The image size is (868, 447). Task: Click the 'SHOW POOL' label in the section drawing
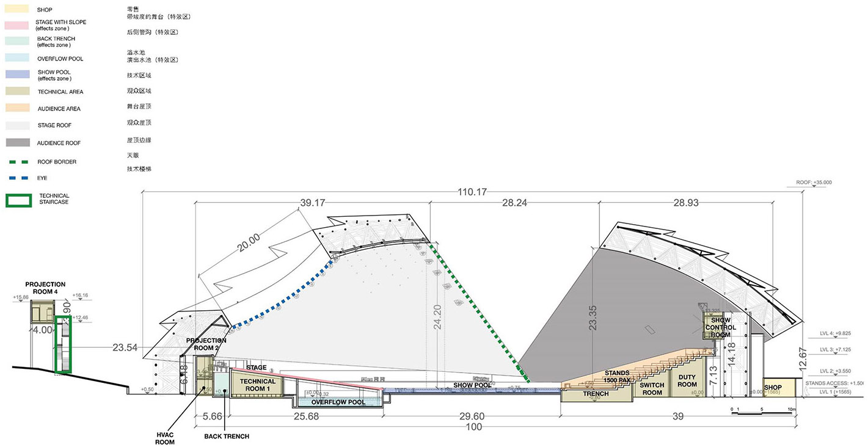click(472, 385)
